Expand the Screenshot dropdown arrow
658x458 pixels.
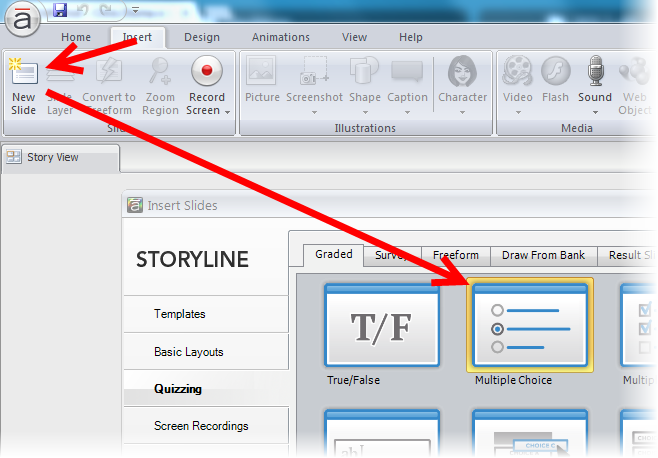coord(314,113)
